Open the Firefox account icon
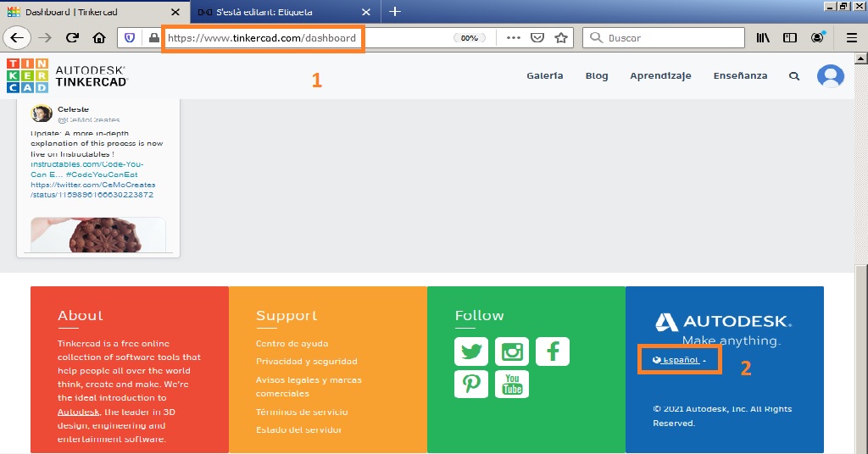This screenshot has height=454, width=868. (x=818, y=37)
